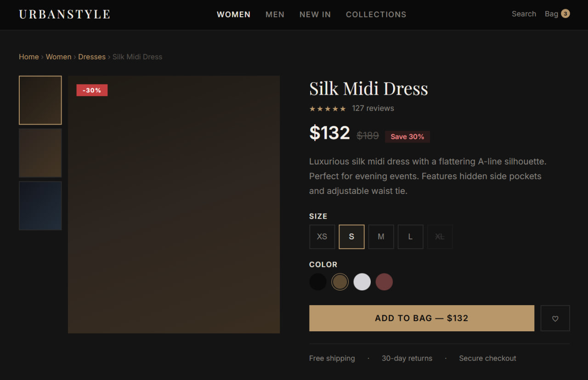The width and height of the screenshot is (588, 380).
Task: Open the Women menu
Action: (233, 15)
